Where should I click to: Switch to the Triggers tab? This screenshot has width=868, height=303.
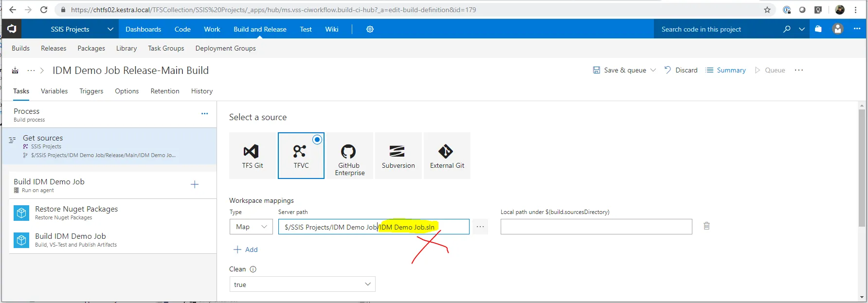[91, 91]
